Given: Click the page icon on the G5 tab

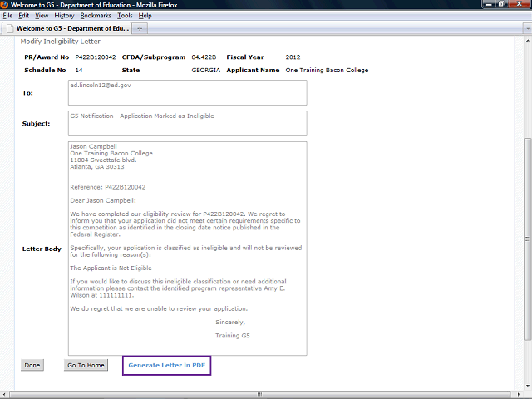Looking at the screenshot, I should (10, 28).
